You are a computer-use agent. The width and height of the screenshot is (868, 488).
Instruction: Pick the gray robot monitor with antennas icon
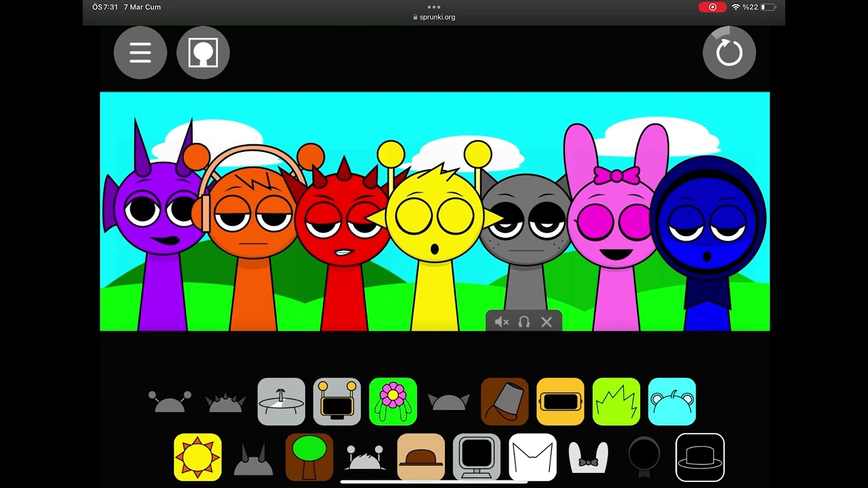(x=337, y=401)
